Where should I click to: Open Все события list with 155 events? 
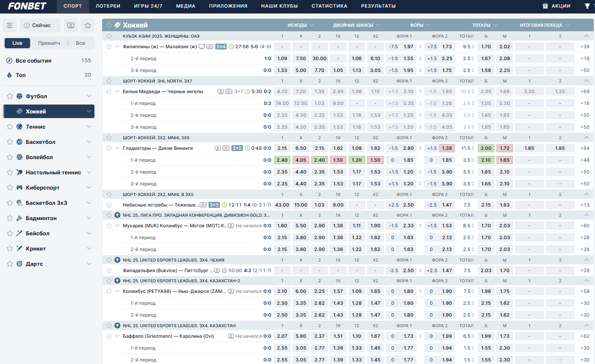[x=49, y=61]
